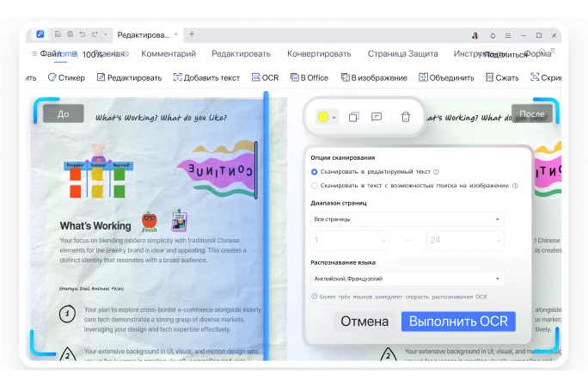
Task: Click the Скрин screenshot tool
Action: [x=546, y=77]
